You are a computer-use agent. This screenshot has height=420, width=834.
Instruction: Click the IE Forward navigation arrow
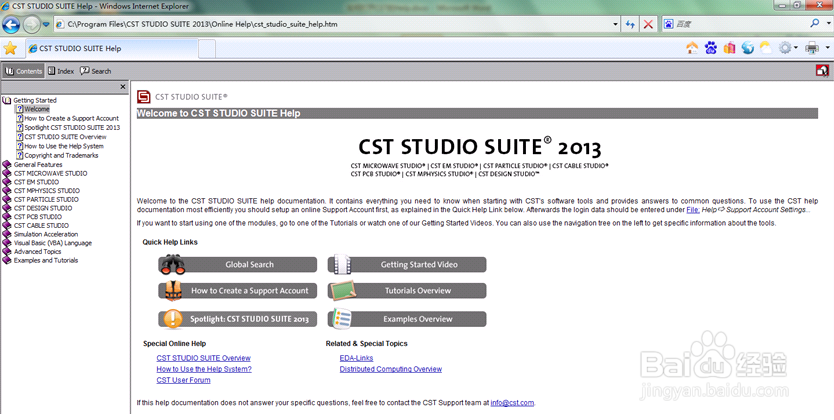32,24
